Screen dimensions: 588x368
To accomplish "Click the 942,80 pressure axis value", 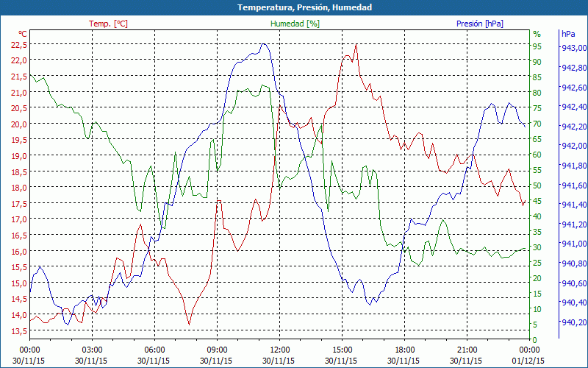I will tap(573, 68).
